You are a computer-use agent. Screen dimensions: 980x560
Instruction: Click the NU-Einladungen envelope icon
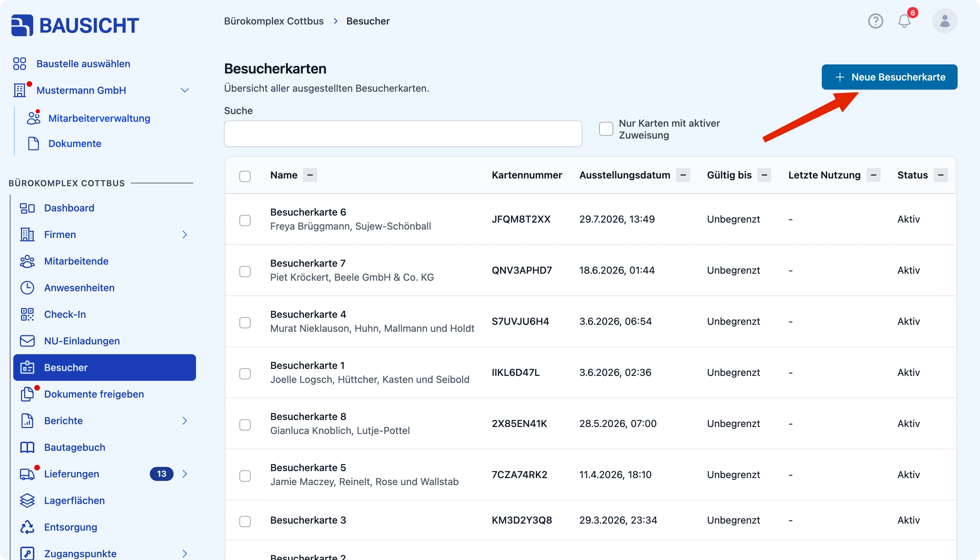coord(27,341)
